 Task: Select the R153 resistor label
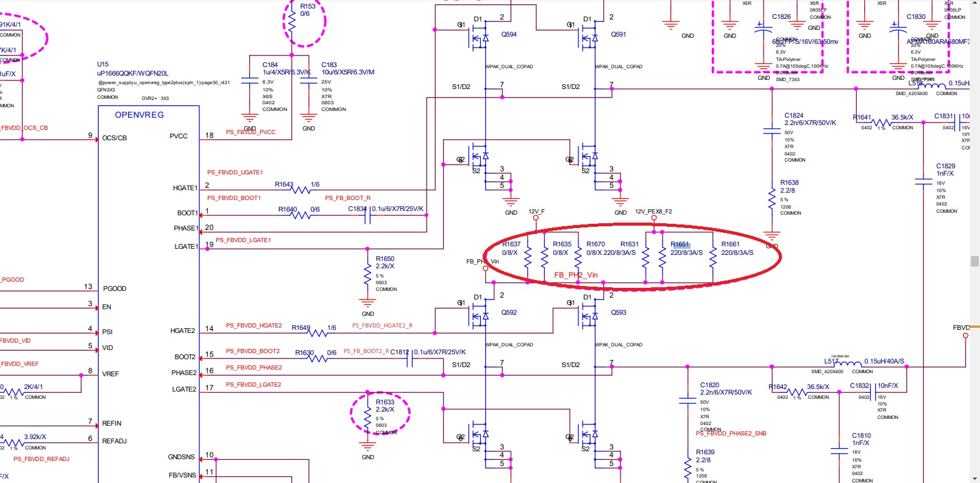308,6
